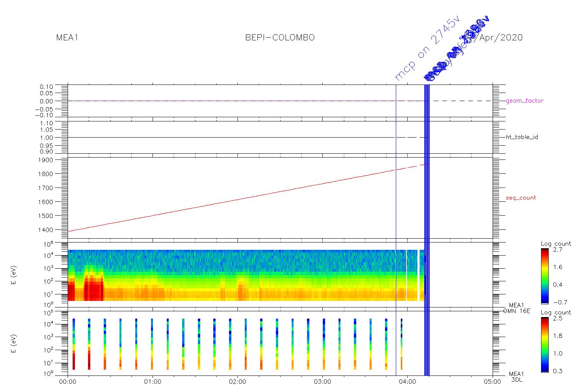Click the '3DL' panel label
Viewport: 581px width, 392px height.
(x=517, y=380)
